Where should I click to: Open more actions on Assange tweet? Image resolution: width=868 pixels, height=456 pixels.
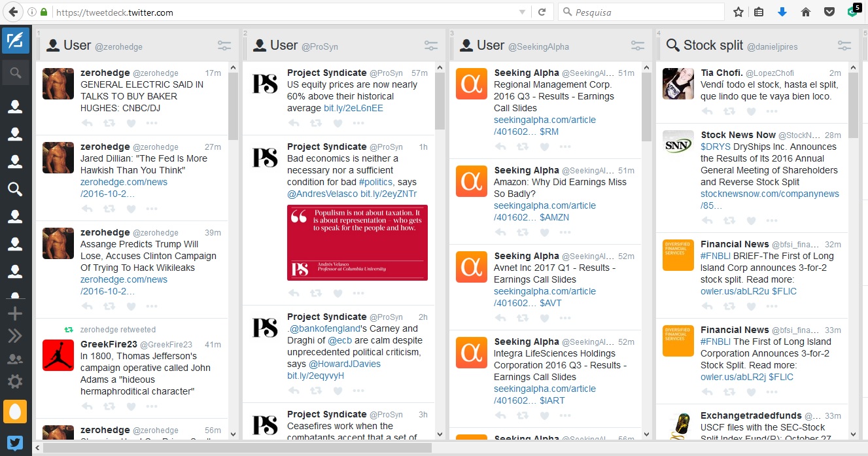[x=152, y=306]
